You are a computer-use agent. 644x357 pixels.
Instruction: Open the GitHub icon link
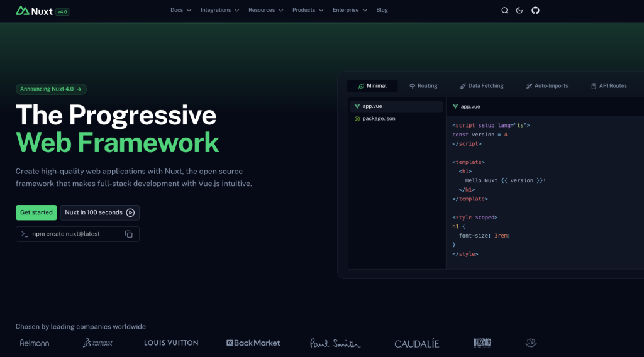(x=535, y=10)
